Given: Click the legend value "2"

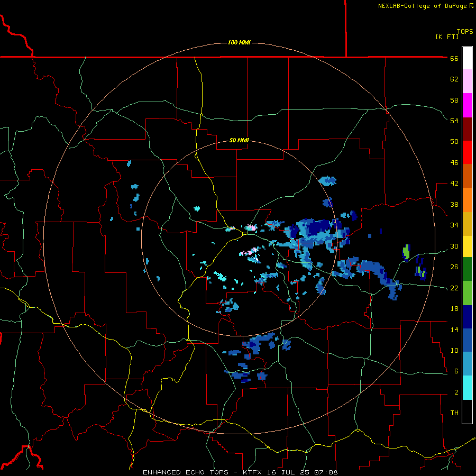Looking at the screenshot, I should [456, 392].
